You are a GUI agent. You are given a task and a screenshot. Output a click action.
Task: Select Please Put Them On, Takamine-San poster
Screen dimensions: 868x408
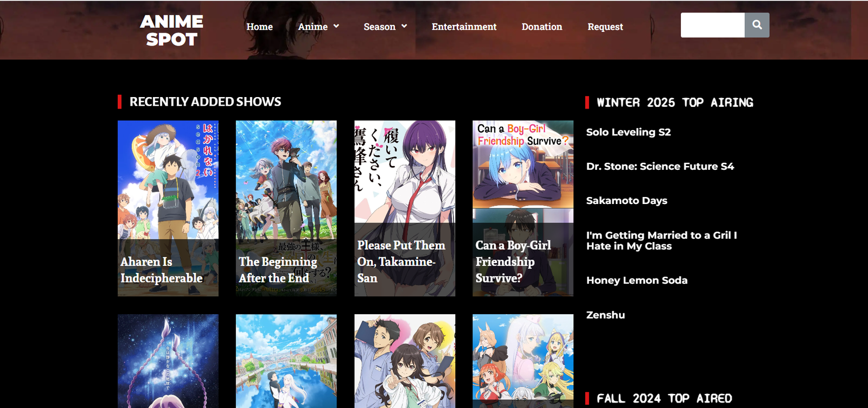[405, 208]
